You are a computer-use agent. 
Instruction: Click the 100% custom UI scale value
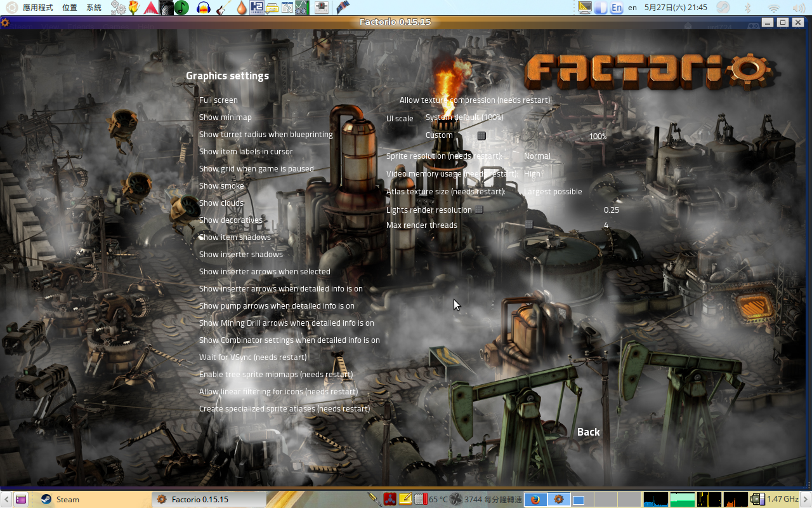598,137
